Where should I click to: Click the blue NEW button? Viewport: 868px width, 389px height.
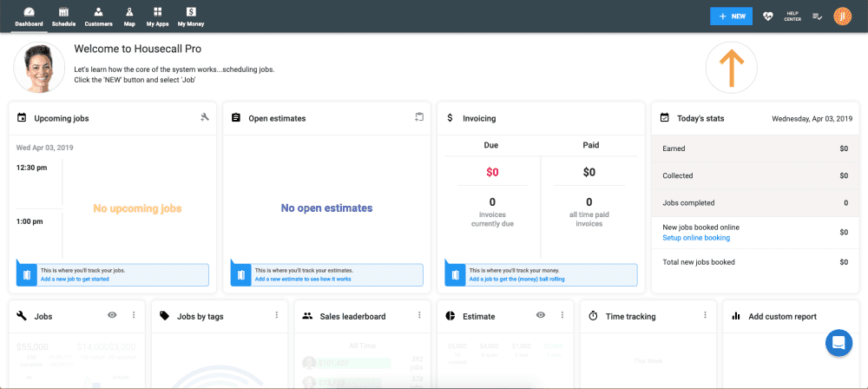(731, 16)
